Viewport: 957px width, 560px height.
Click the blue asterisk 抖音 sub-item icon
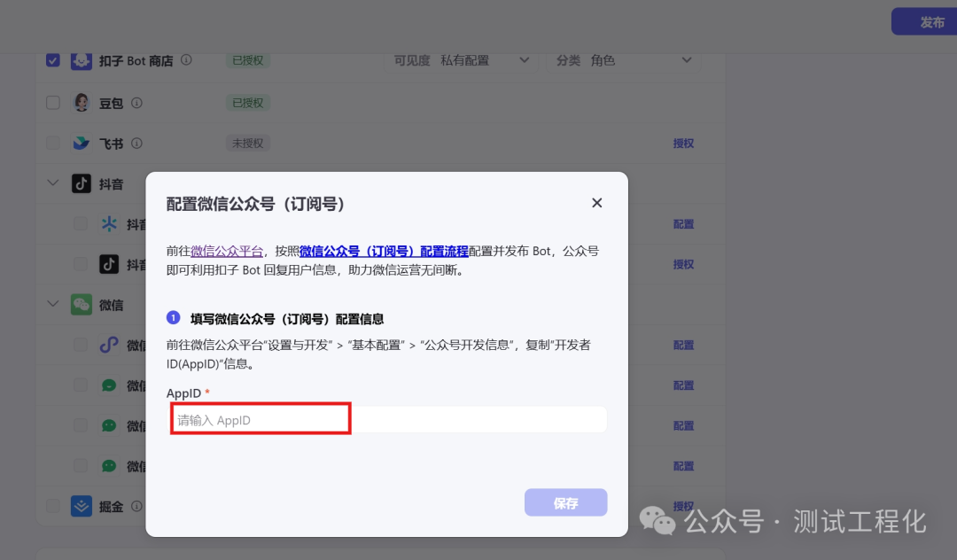click(109, 224)
